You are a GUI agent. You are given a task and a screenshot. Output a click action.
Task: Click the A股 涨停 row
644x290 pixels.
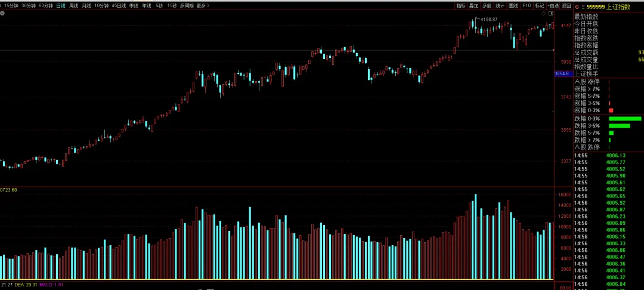[608, 82]
